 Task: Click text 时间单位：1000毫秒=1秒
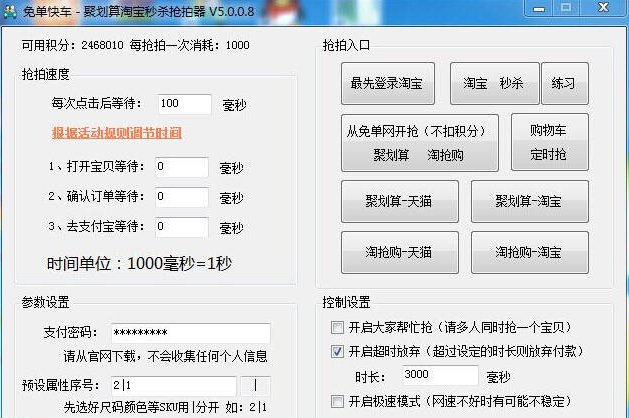139,264
